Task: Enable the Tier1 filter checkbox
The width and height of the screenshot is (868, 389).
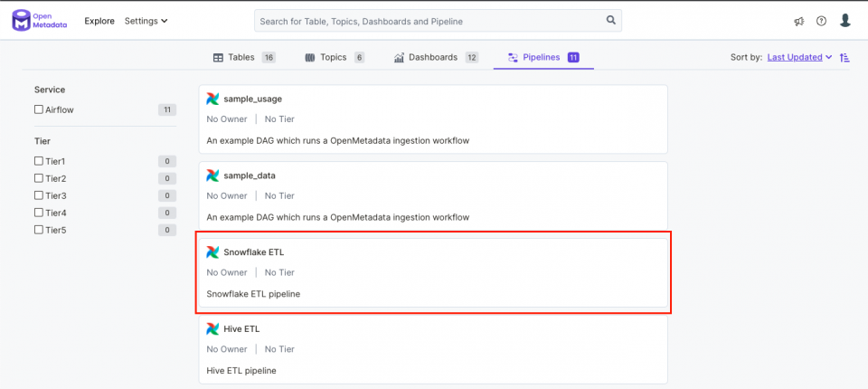Action: [x=39, y=161]
